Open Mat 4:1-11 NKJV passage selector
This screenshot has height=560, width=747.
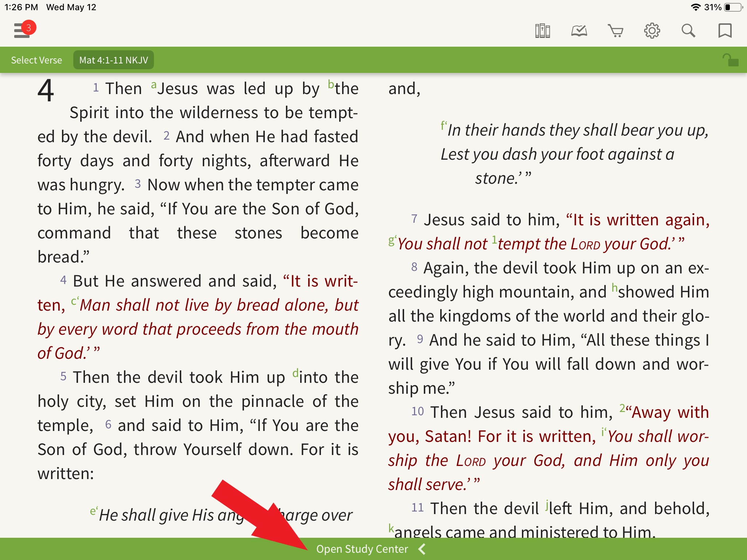(x=113, y=60)
